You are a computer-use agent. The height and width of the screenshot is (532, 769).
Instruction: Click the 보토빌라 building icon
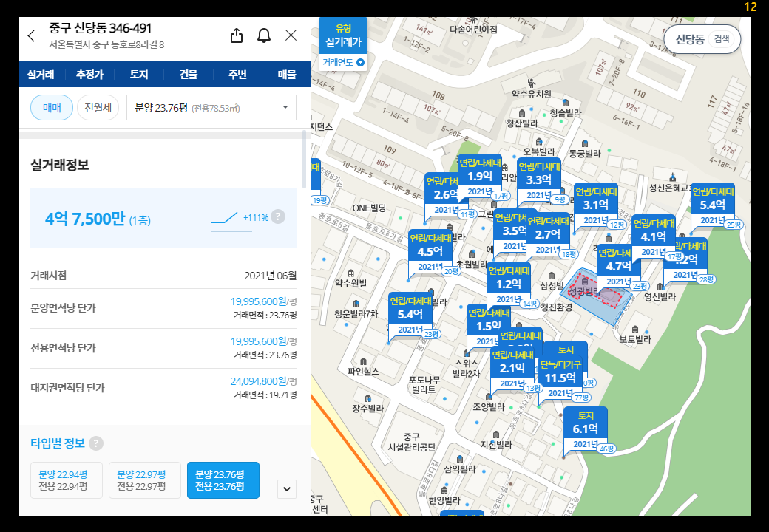[635, 330]
